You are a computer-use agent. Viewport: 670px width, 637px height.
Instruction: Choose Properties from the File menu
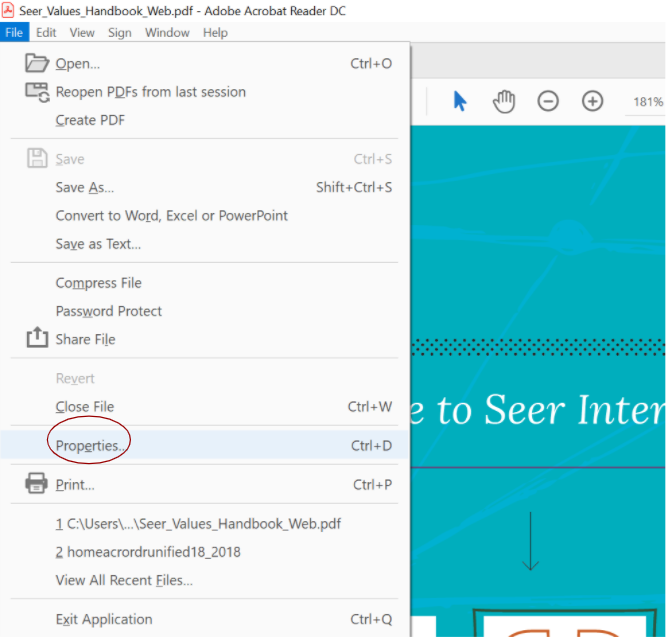click(91, 445)
